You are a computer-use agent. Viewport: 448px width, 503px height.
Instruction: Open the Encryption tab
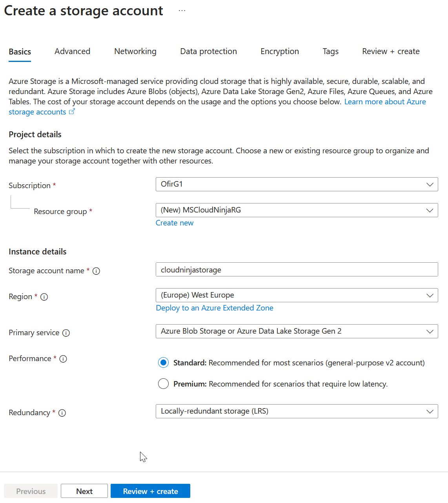(279, 51)
